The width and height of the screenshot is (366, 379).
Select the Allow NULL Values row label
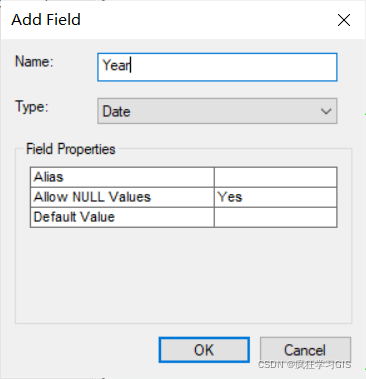pyautogui.click(x=122, y=197)
